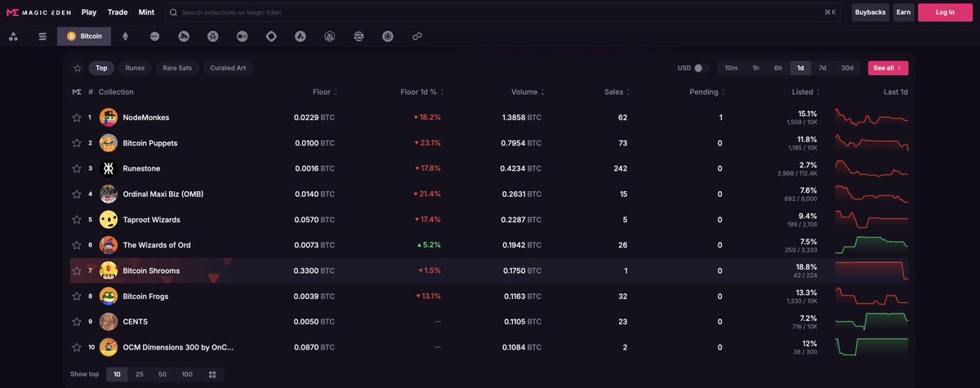The image size is (980, 388).
Task: Switch to the Polygon chain icon
Action: pyautogui.click(x=417, y=37)
